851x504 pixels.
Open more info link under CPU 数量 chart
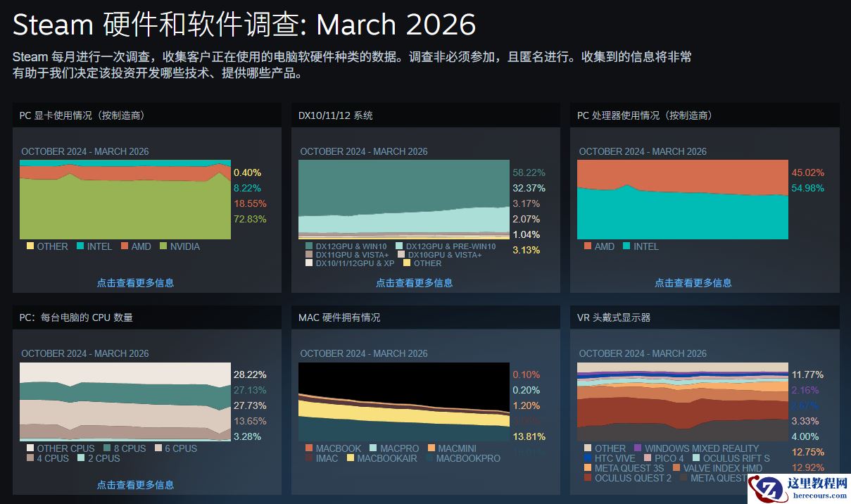point(135,485)
